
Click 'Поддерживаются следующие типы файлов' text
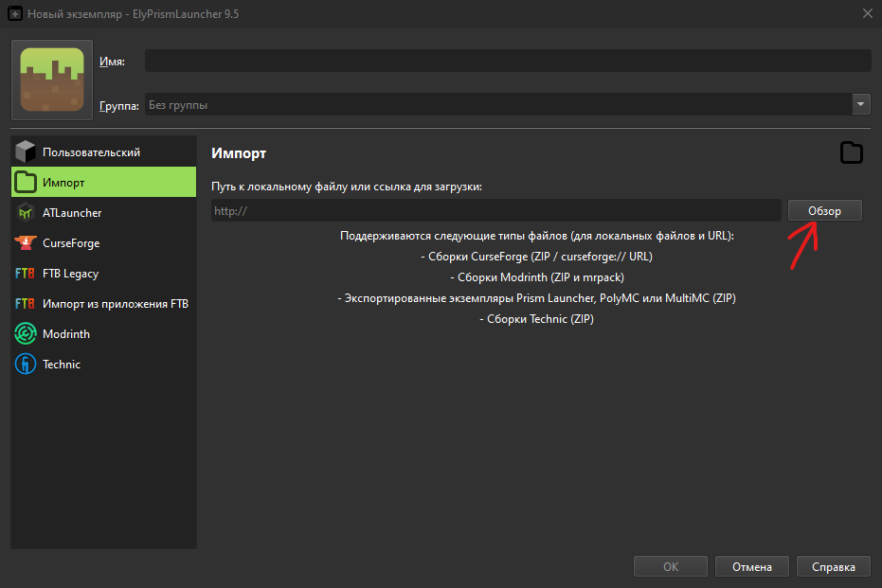coord(536,236)
